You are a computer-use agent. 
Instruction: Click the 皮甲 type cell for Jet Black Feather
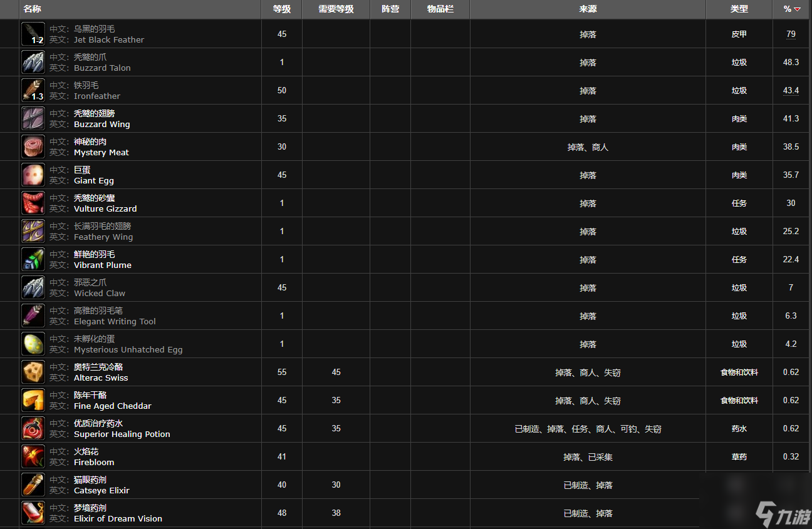[739, 34]
